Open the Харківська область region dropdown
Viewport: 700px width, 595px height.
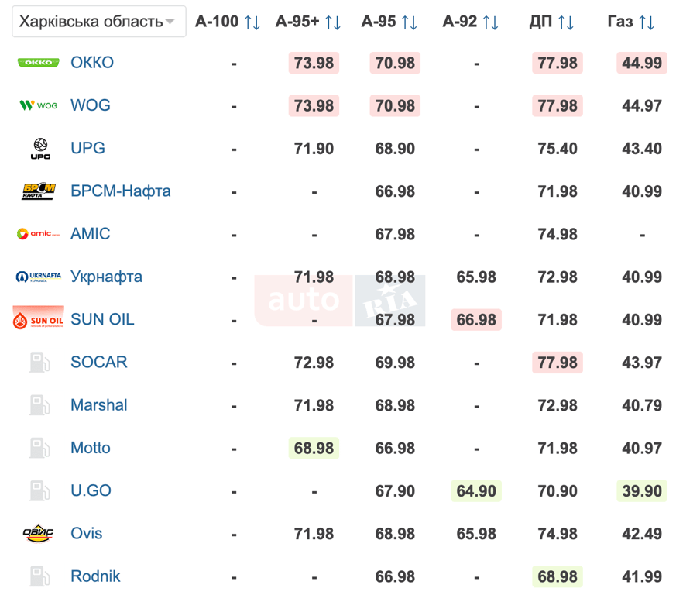pyautogui.click(x=98, y=22)
